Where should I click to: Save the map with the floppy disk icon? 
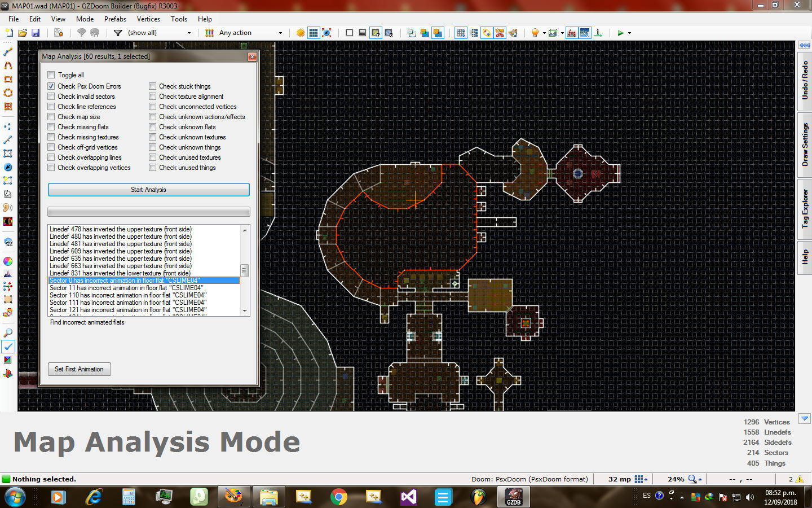tap(36, 33)
